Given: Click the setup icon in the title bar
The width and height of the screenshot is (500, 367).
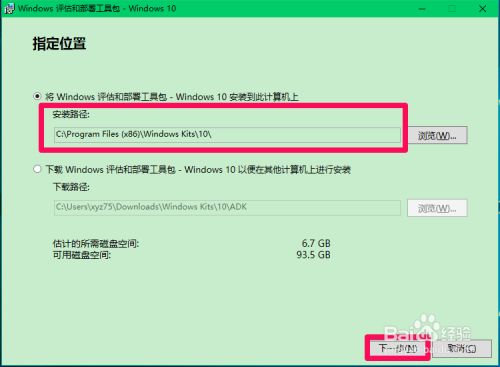Looking at the screenshot, I should click(9, 8).
